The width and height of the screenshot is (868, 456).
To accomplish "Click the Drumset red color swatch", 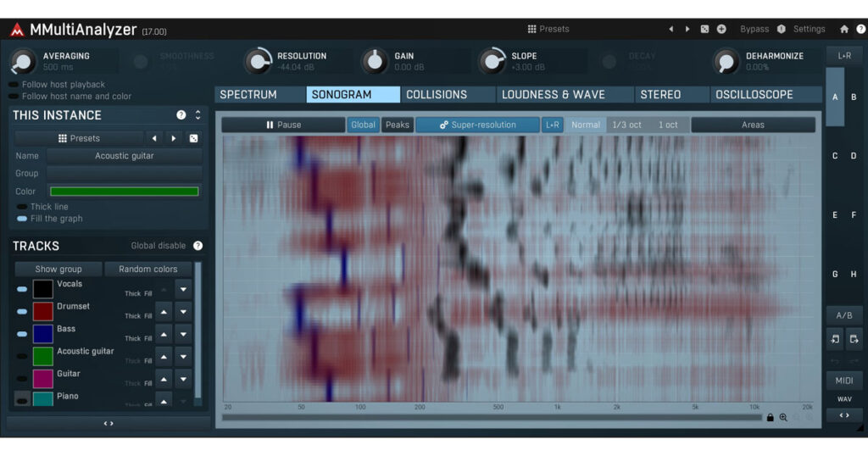I will (42, 312).
